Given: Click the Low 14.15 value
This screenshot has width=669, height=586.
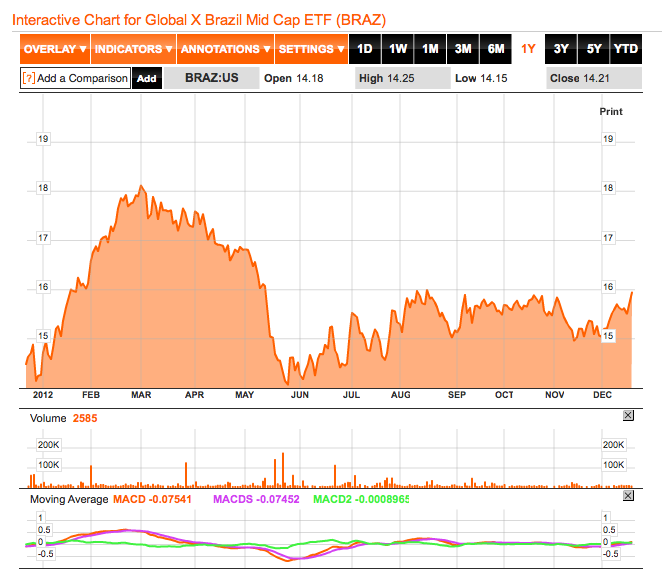Looking at the screenshot, I should [x=481, y=78].
